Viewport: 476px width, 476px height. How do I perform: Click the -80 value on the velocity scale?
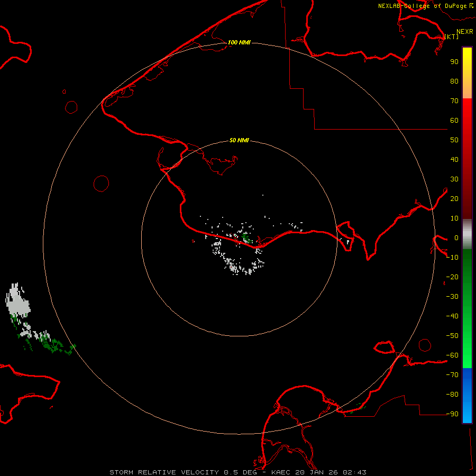453,395
